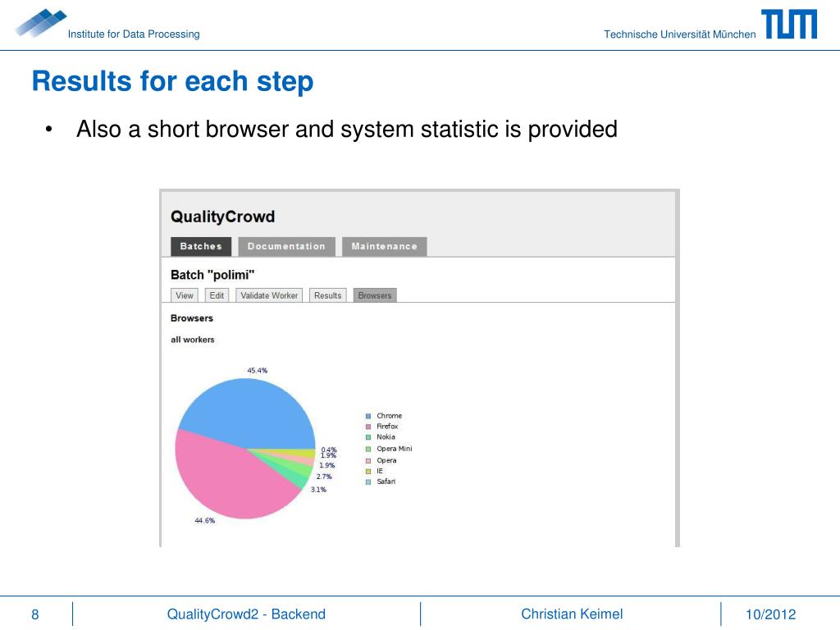Switch to the Documentation tab
840x630 pixels.
click(286, 246)
